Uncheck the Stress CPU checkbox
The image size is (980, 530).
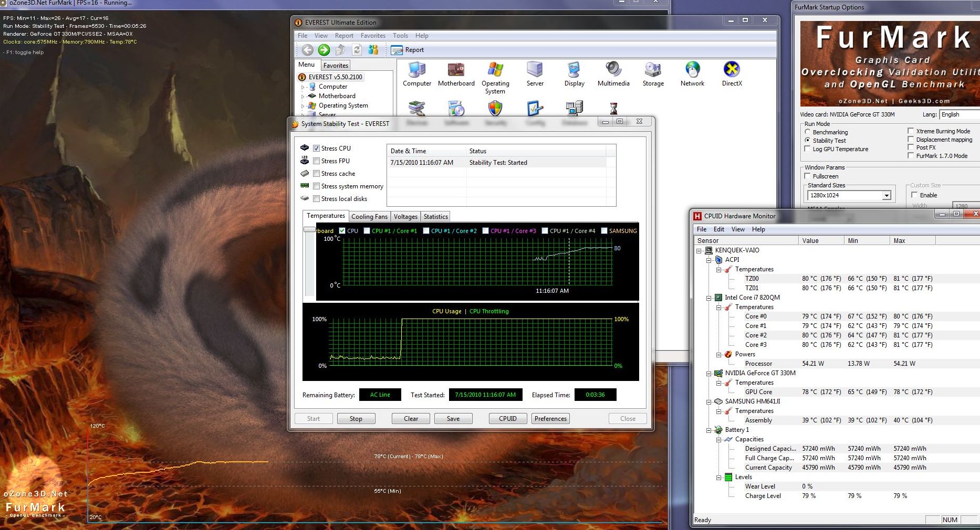pyautogui.click(x=317, y=149)
